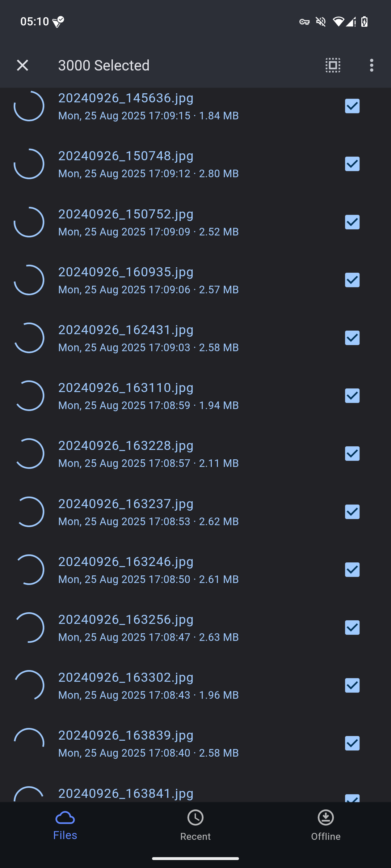
Task: Tap the loading thumbnail of 20240926_163110.jpg
Action: (x=29, y=396)
